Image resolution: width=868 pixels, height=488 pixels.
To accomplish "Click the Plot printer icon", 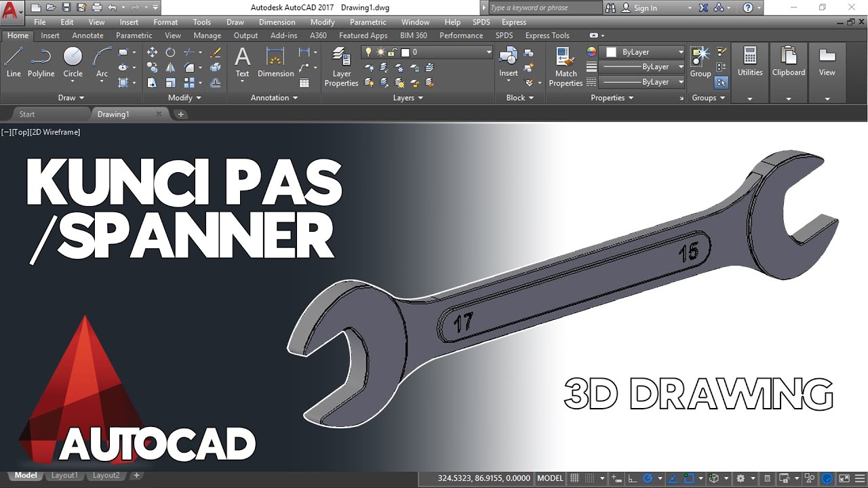I will tap(96, 8).
